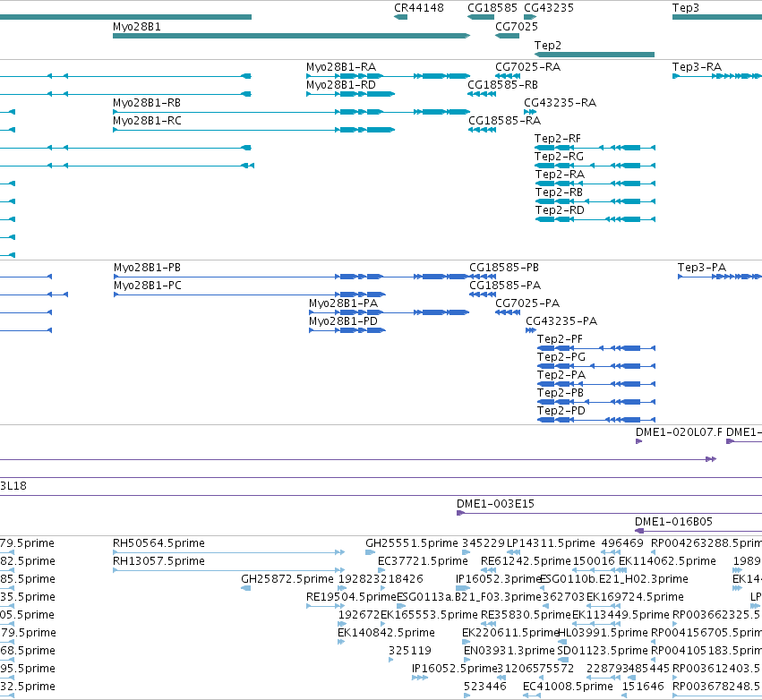Open EST IP16052.5prime
Image resolution: width=762 pixels, height=700 pixels.
420,678
